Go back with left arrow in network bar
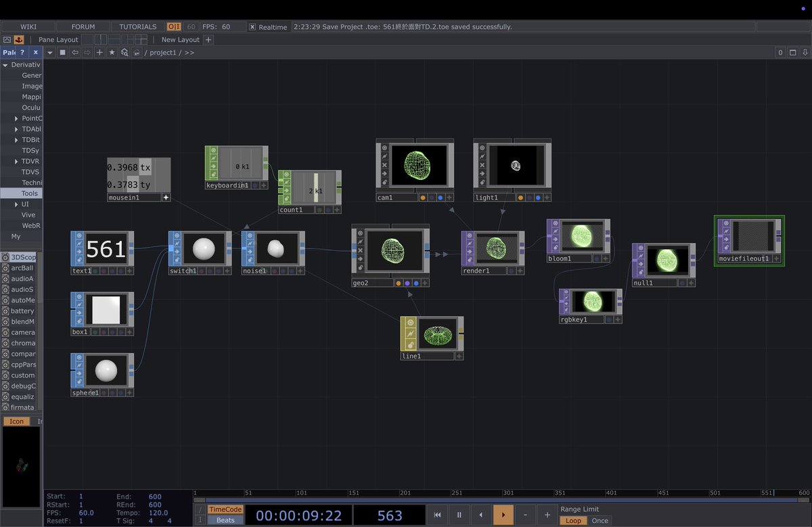The image size is (812, 527). pyautogui.click(x=74, y=52)
